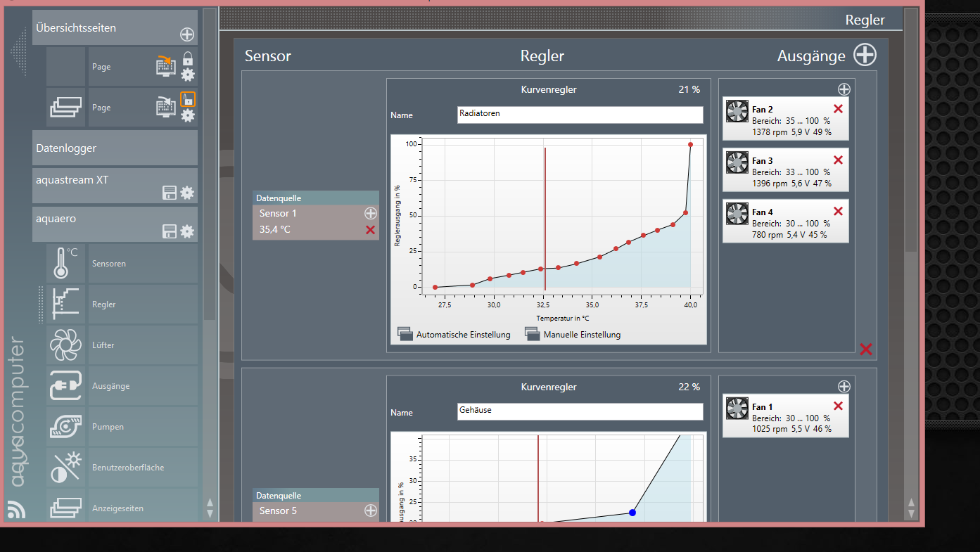This screenshot has width=980, height=552.
Task: Expand the Datenlogger section
Action: coord(115,148)
